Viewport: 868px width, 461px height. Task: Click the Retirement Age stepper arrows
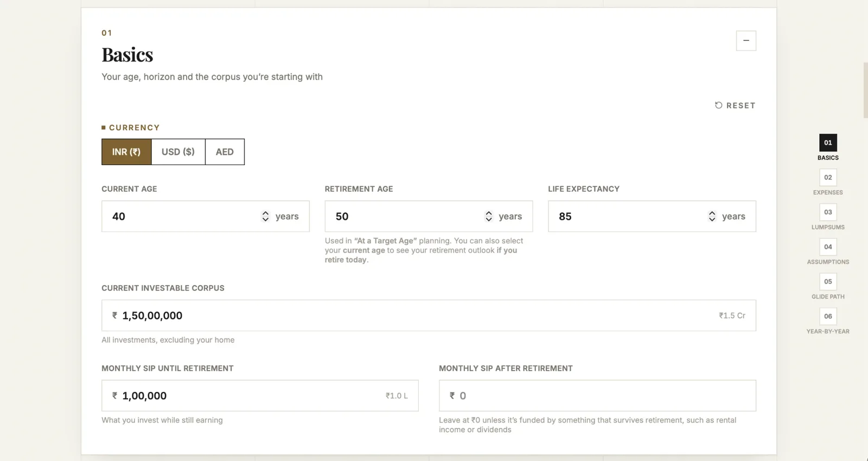(x=489, y=216)
